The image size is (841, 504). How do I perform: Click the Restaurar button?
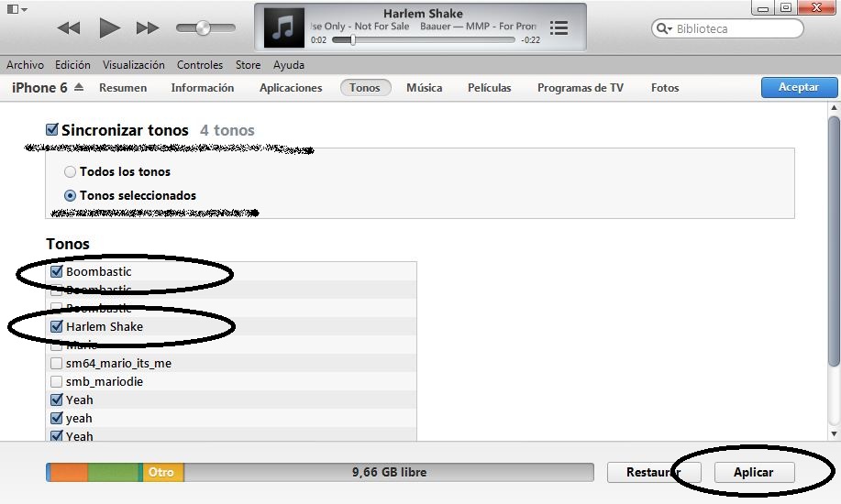654,472
